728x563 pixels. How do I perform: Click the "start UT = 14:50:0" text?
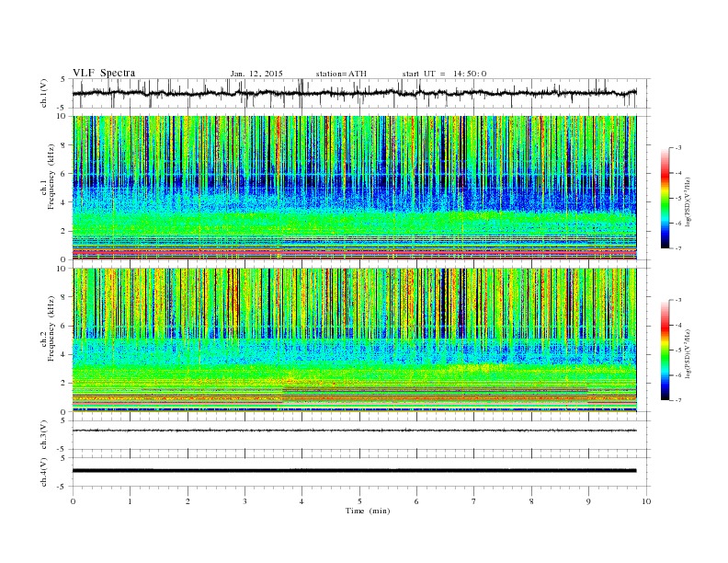pyautogui.click(x=444, y=74)
